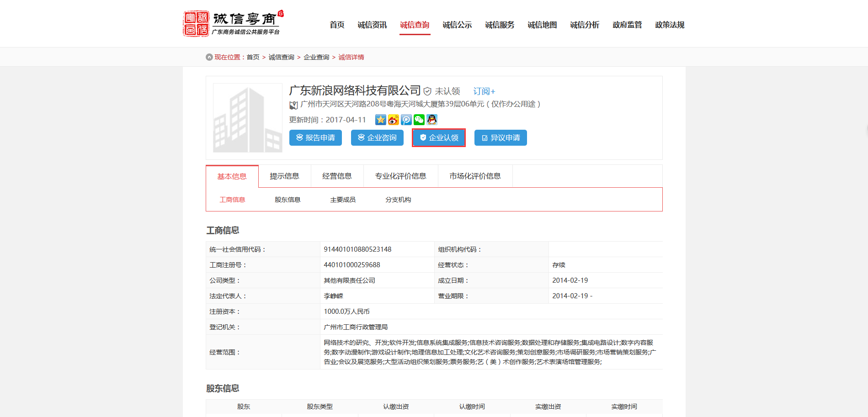Open 诚信资讯 navigation item
868x417 pixels.
[x=372, y=25]
